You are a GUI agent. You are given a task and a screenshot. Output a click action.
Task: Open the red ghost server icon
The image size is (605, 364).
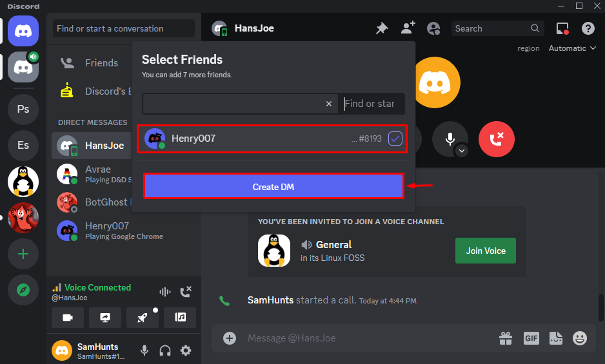pyautogui.click(x=23, y=218)
